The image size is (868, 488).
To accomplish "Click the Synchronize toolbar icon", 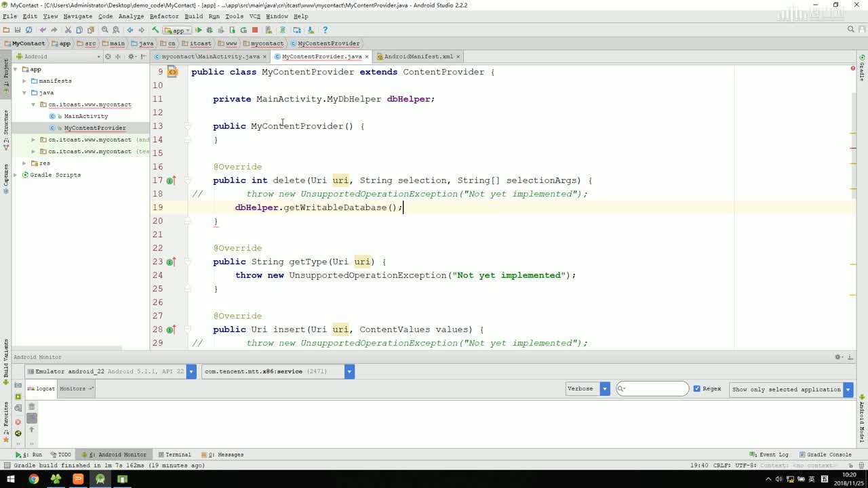I will click(x=28, y=30).
